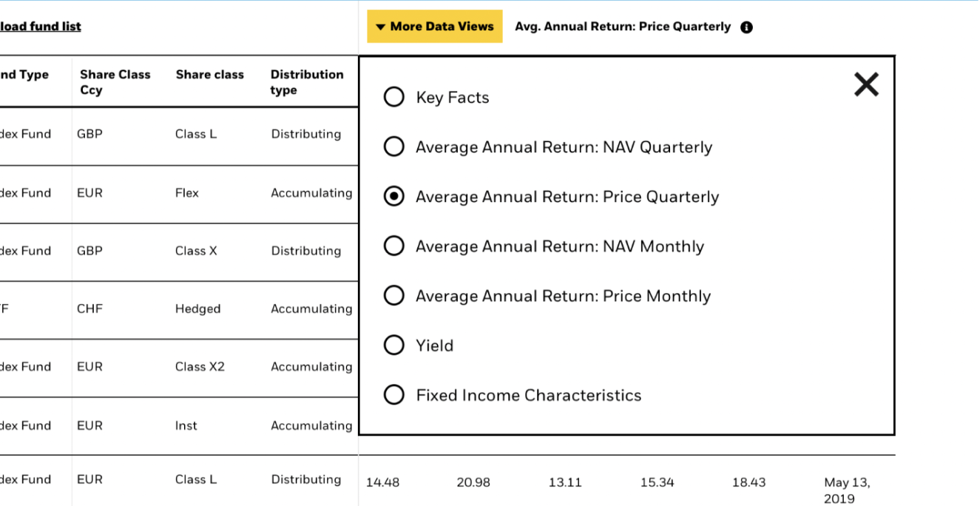980x506 pixels.
Task: Choose Average Annual Return: NAV Quarterly
Action: [x=394, y=147]
